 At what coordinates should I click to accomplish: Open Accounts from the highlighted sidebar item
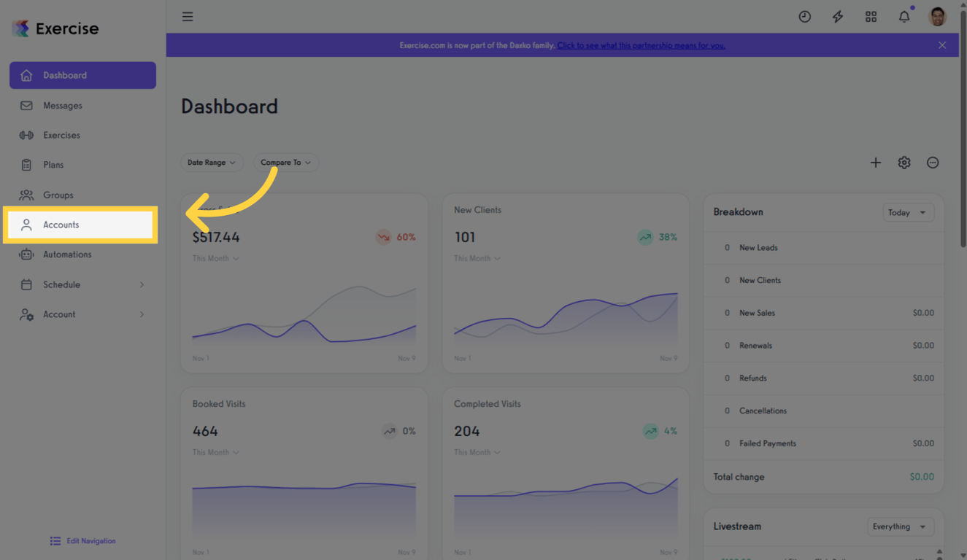(61, 225)
